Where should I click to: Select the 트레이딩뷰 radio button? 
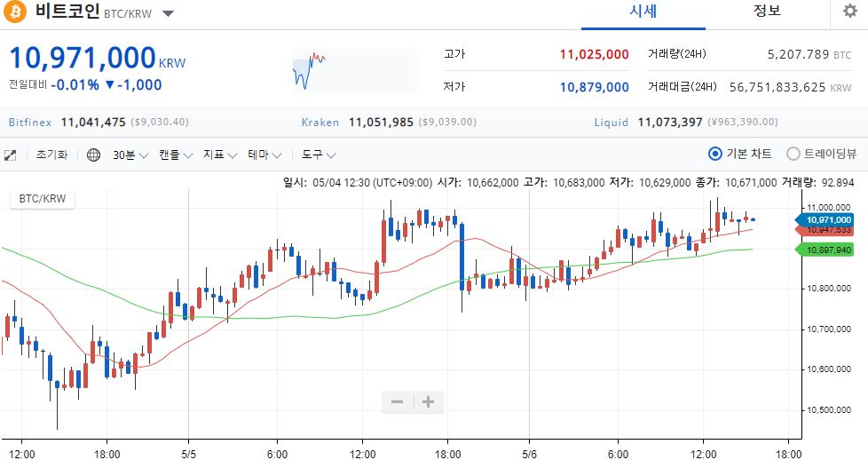point(793,154)
